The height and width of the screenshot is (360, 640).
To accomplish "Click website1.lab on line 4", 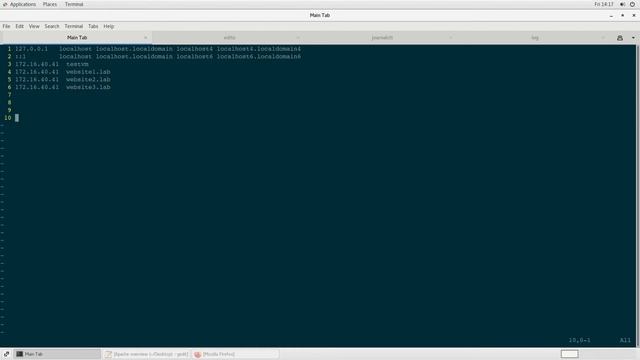I will pyautogui.click(x=88, y=72).
